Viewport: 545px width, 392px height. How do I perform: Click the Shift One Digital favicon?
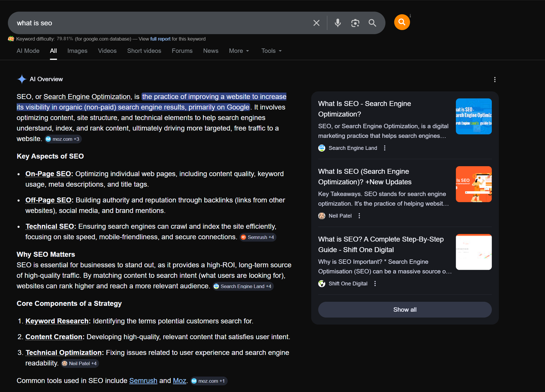click(322, 283)
